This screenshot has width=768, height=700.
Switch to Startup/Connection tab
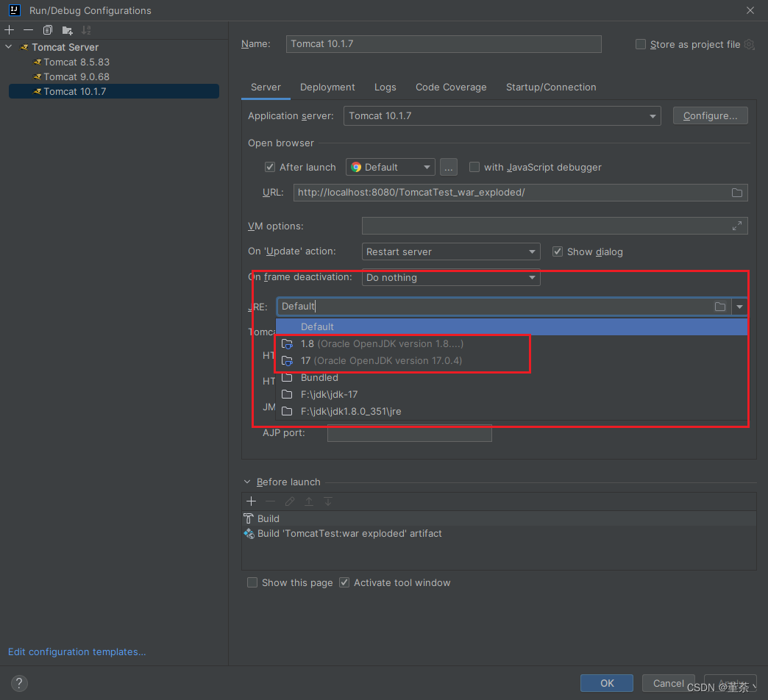point(551,87)
